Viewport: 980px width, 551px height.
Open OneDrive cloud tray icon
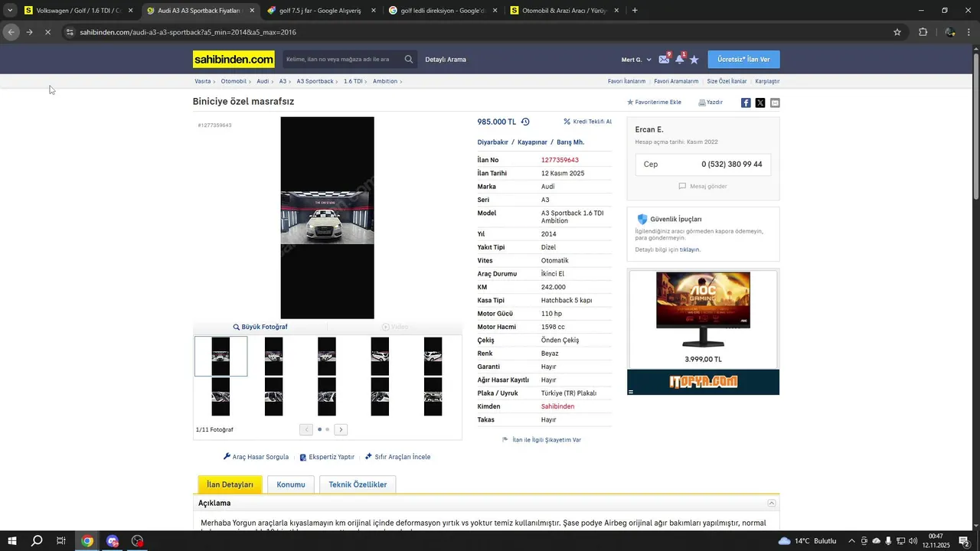(x=877, y=541)
